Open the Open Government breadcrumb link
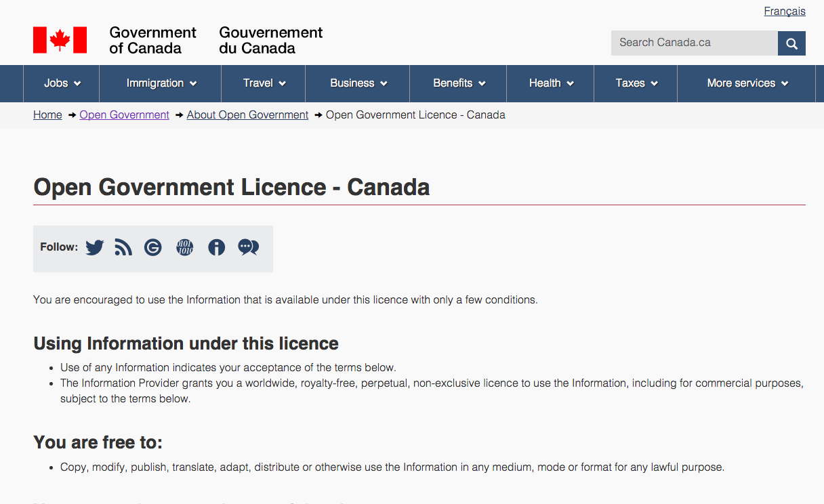824x504 pixels. [124, 115]
